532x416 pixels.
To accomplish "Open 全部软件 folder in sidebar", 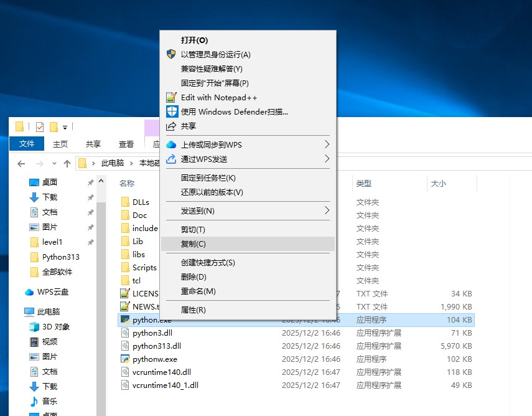I will click(57, 272).
